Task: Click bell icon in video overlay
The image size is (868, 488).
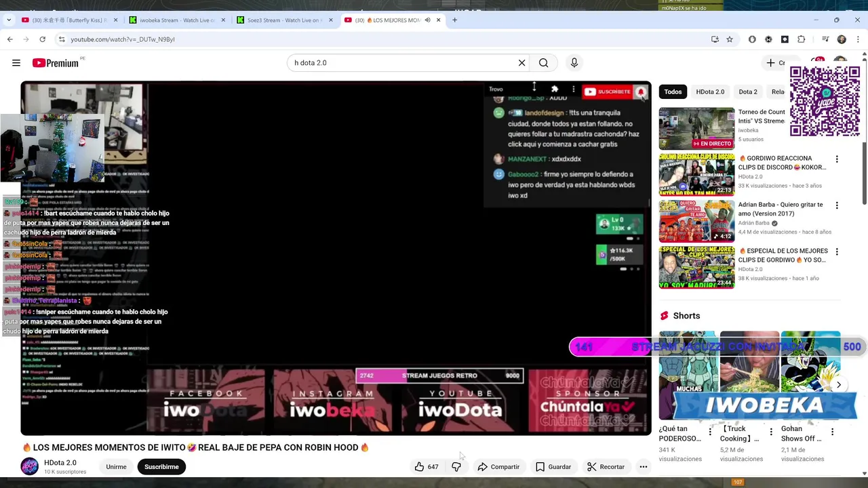Action: (641, 91)
